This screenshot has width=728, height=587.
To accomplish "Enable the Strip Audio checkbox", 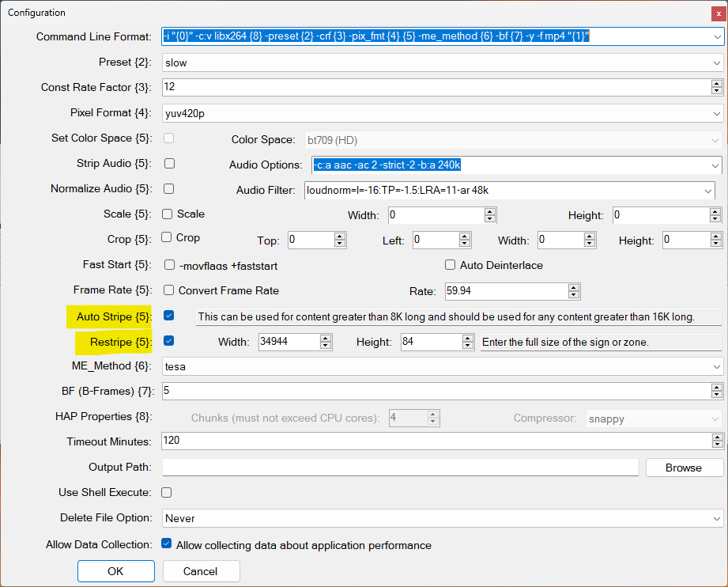I will click(169, 164).
